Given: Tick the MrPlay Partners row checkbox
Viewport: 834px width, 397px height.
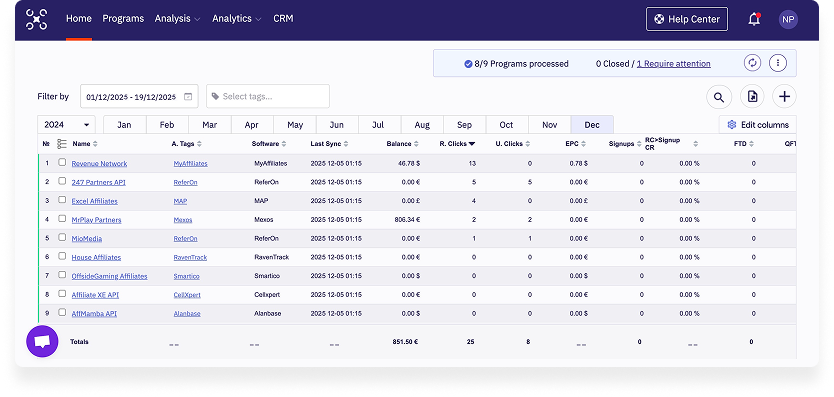Looking at the screenshot, I should click(x=62, y=219).
